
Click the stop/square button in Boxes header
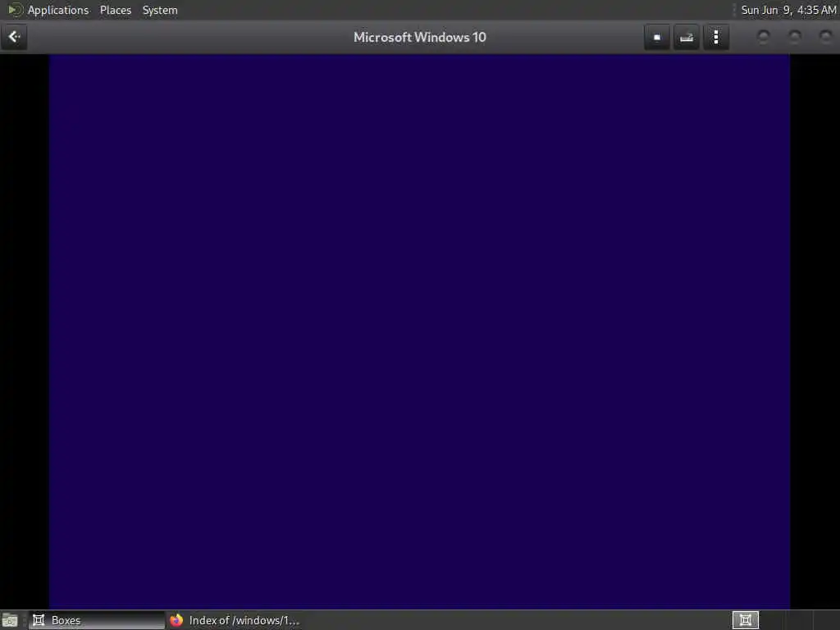click(x=657, y=37)
